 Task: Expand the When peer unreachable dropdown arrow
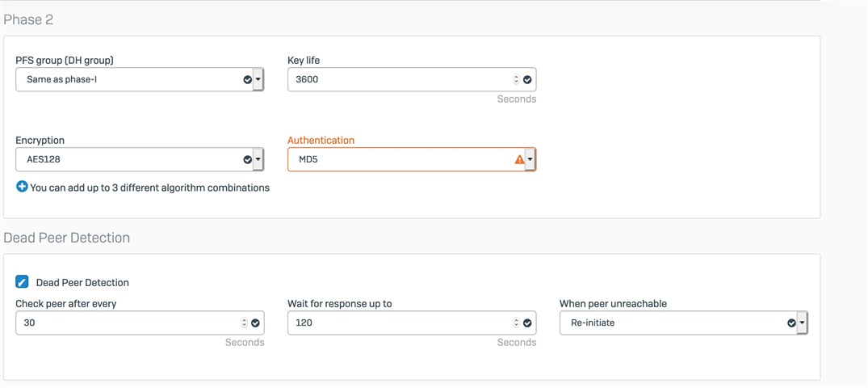(802, 323)
